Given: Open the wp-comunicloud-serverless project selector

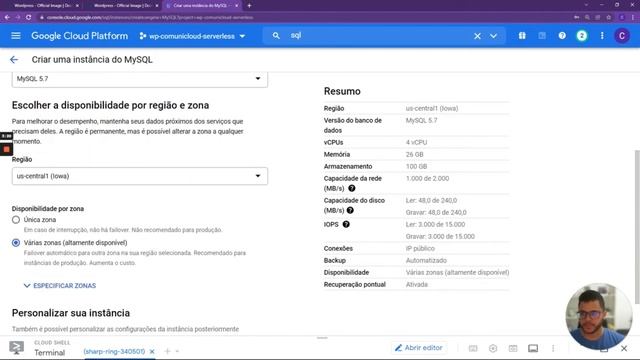Looking at the screenshot, I should tap(192, 36).
